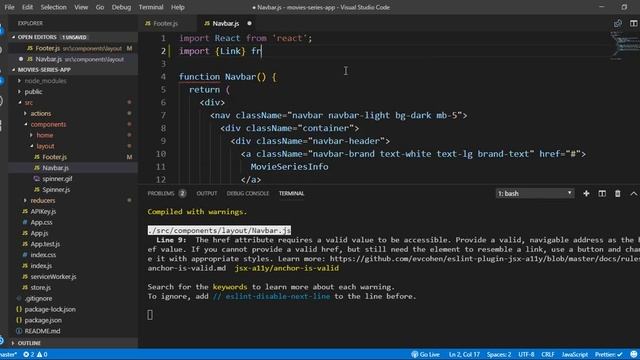Open App.test.js file
Screen dimensions: 640x360
[x=45, y=244]
